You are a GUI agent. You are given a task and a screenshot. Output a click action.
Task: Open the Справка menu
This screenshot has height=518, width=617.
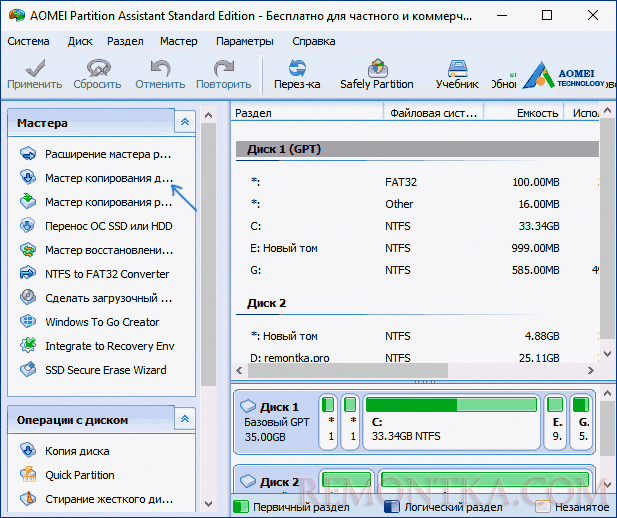click(x=314, y=41)
